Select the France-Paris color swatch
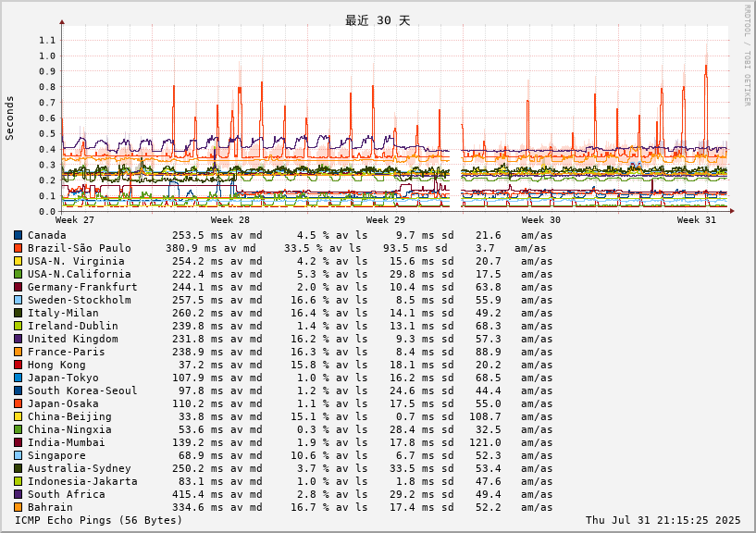This screenshot has width=756, height=533. [19, 353]
